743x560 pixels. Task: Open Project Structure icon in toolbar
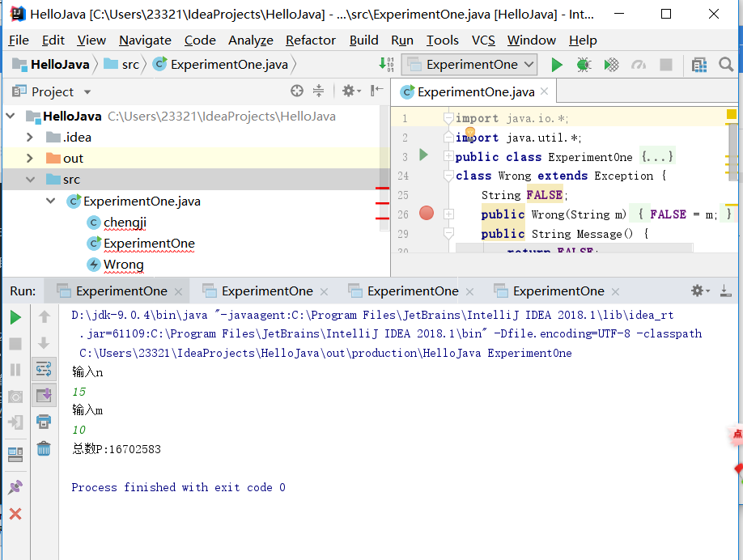(x=699, y=65)
